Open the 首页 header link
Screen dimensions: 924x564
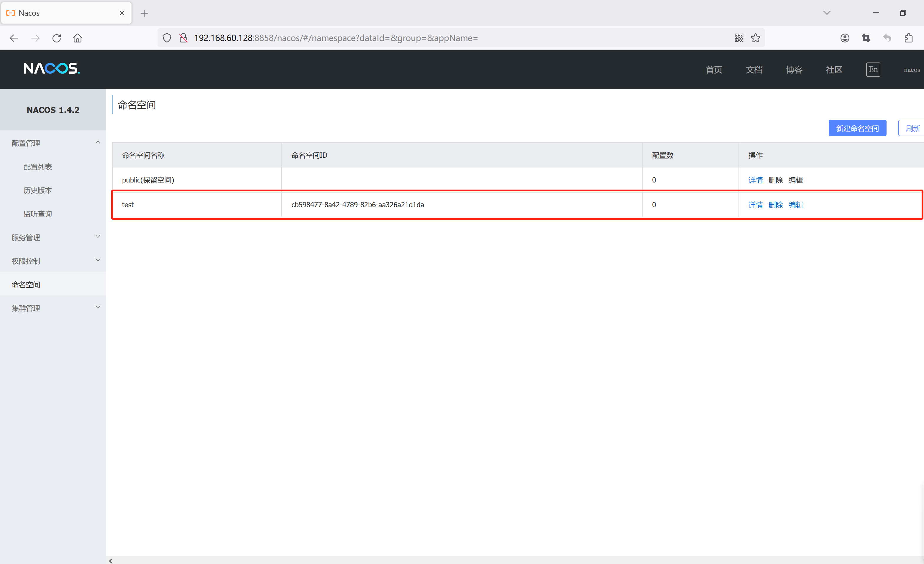(x=714, y=70)
